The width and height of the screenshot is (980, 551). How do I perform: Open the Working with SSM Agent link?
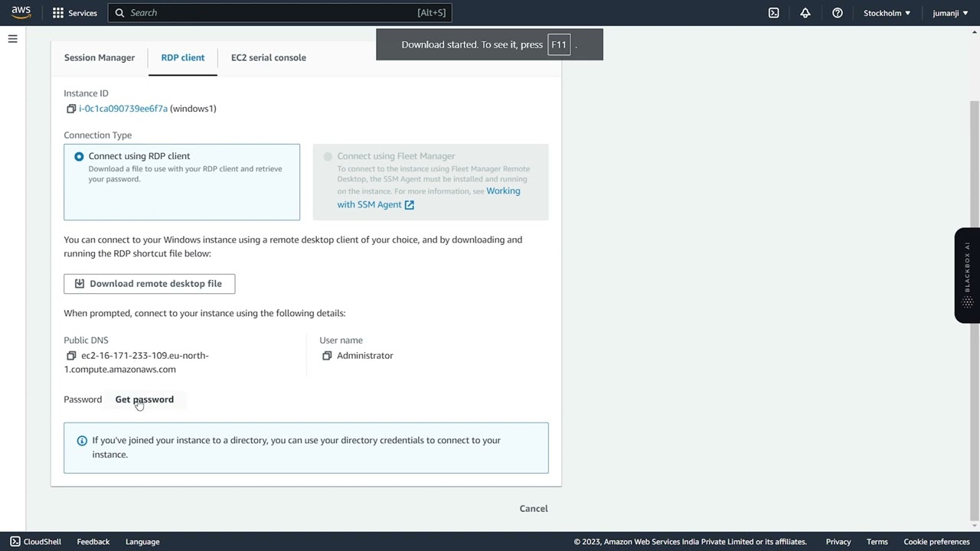(429, 198)
